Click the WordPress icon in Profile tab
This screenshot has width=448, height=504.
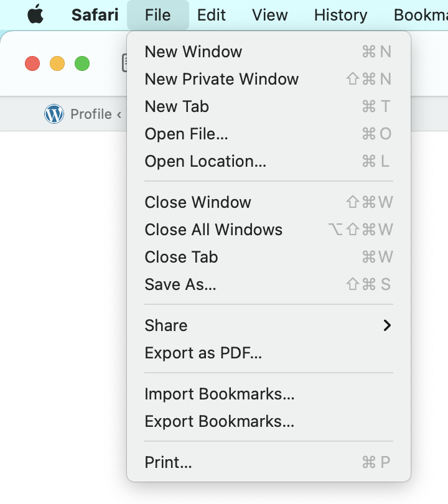coord(54,114)
